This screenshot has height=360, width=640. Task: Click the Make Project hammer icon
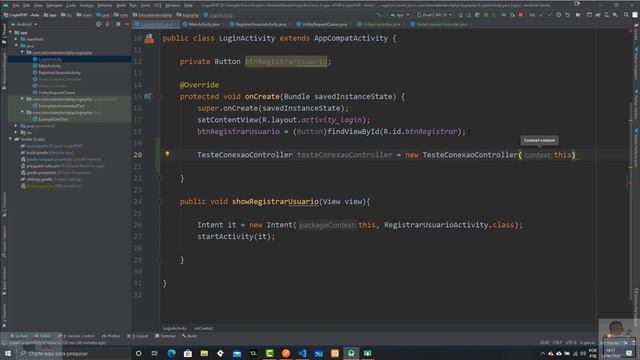(x=379, y=15)
